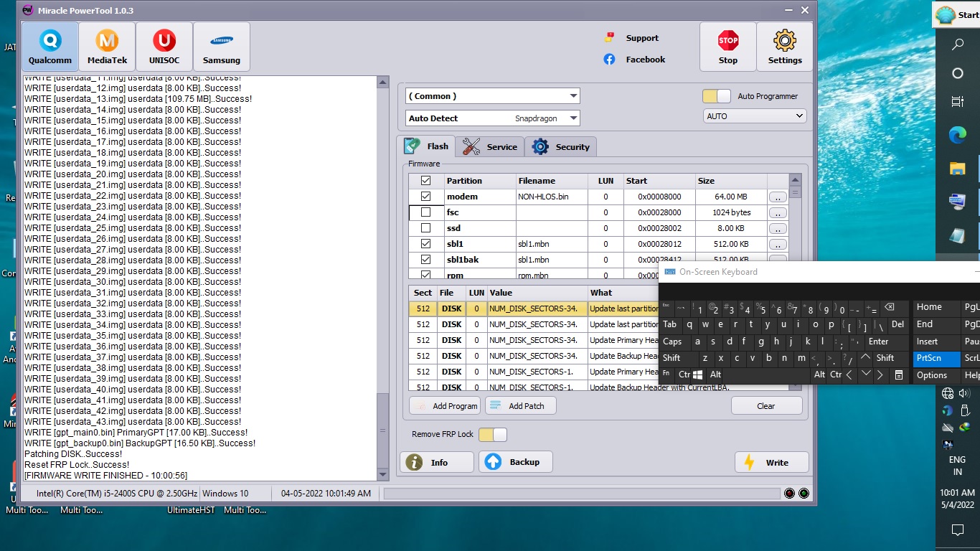Uncheck the sbl1 partition checkbox
Viewport: 980px width, 551px height.
(x=426, y=244)
